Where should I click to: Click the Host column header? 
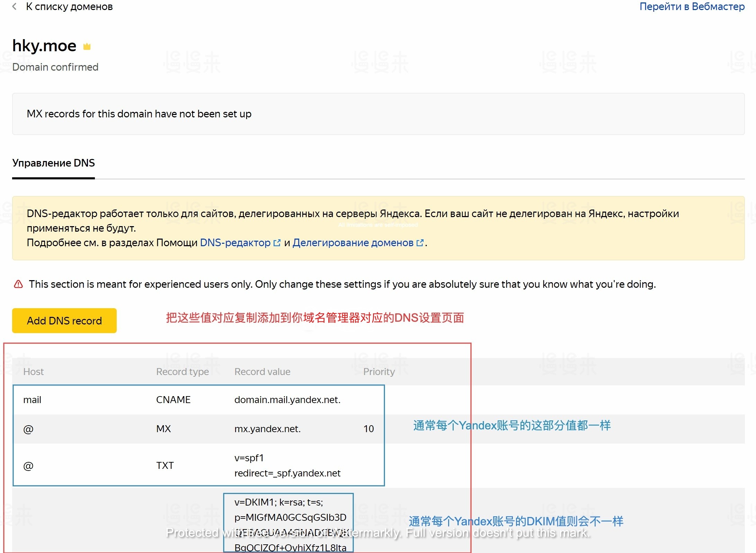[33, 371]
